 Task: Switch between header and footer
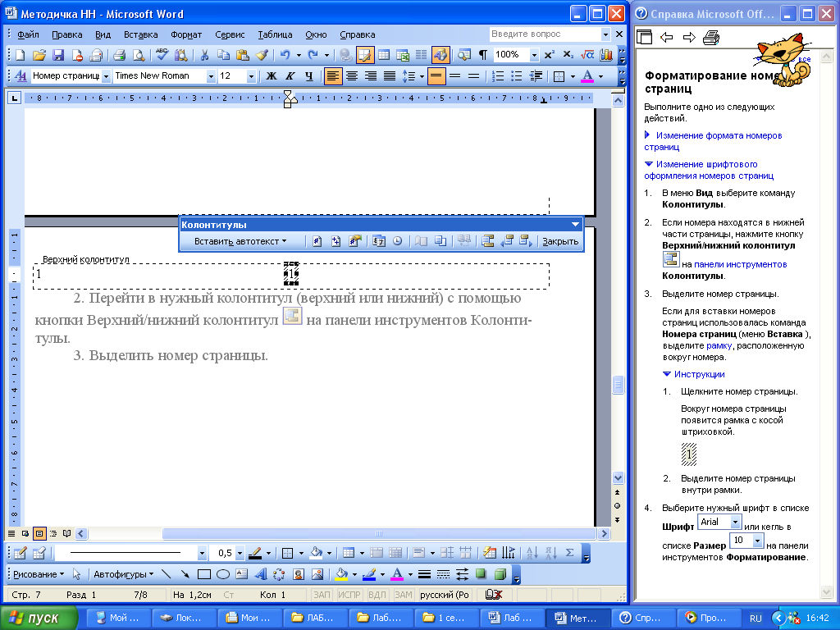coord(487,241)
